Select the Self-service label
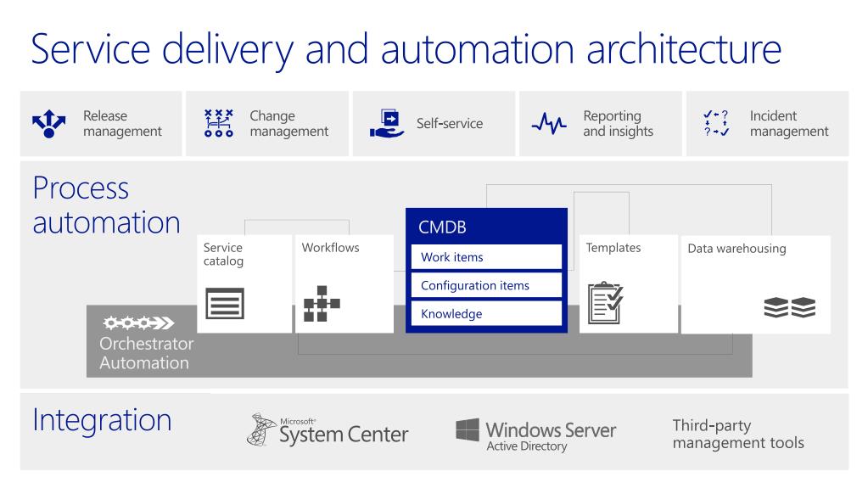 (450, 124)
